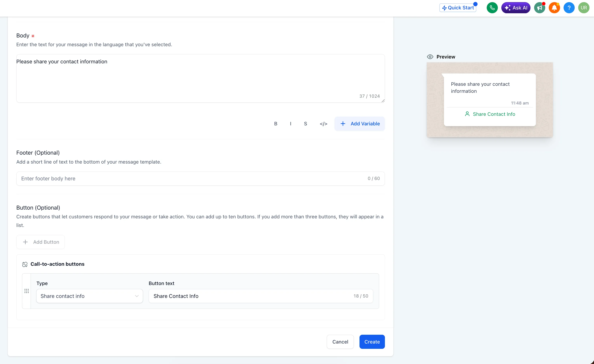
Task: Click the 11:48 am preview timestamp
Action: click(x=520, y=103)
